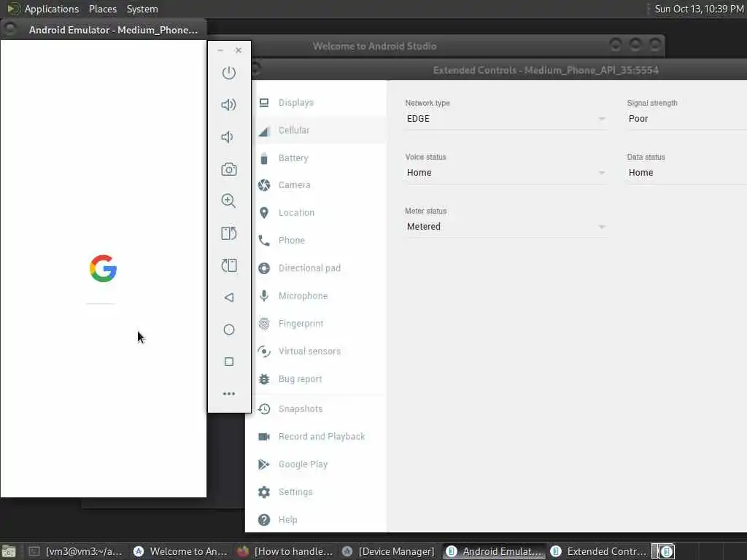Click the Camera shutter icon in sidebar

(264, 185)
